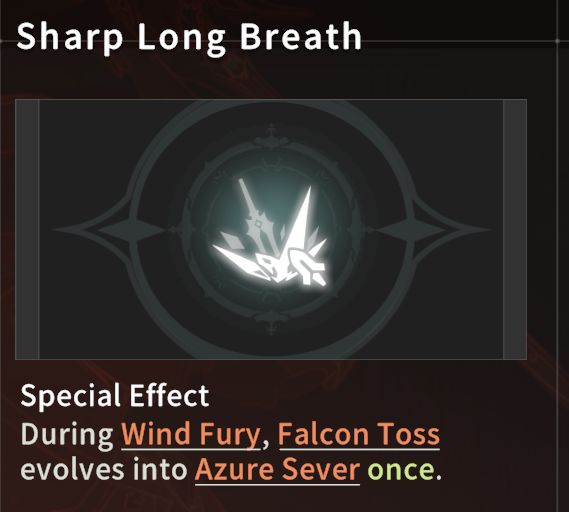
Task: Click the green "once" highlighted word
Action: (x=401, y=470)
